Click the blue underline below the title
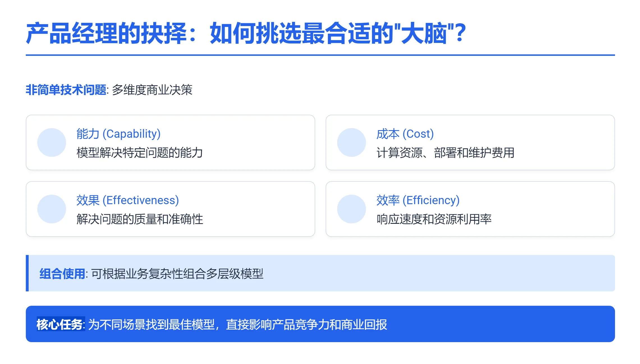Screen dimensions: 640x364 pyautogui.click(x=320, y=55)
